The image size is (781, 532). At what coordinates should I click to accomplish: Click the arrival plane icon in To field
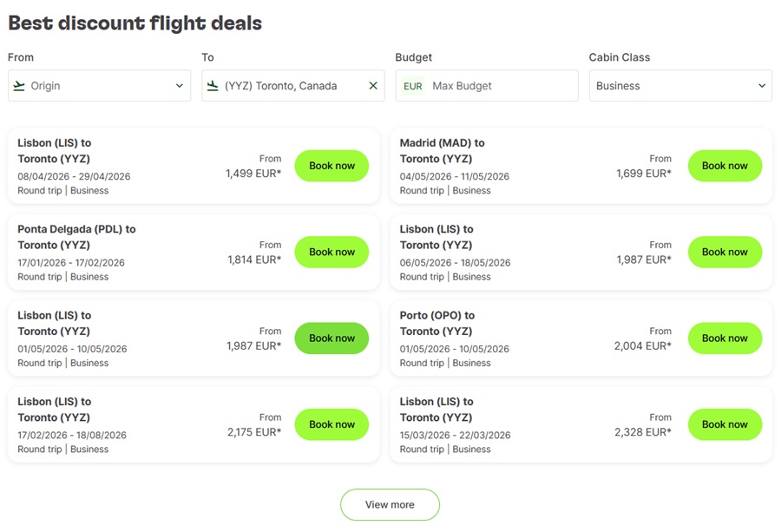[213, 86]
